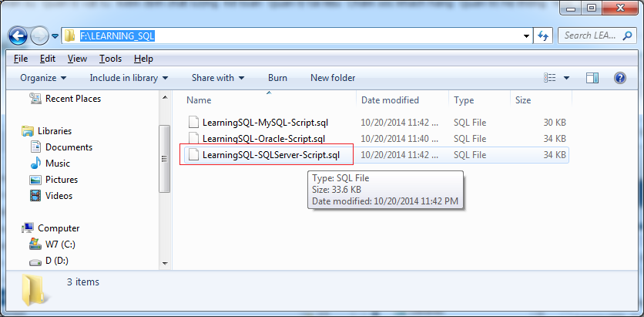Open the Organize dropdown
644x317 pixels.
(x=43, y=78)
